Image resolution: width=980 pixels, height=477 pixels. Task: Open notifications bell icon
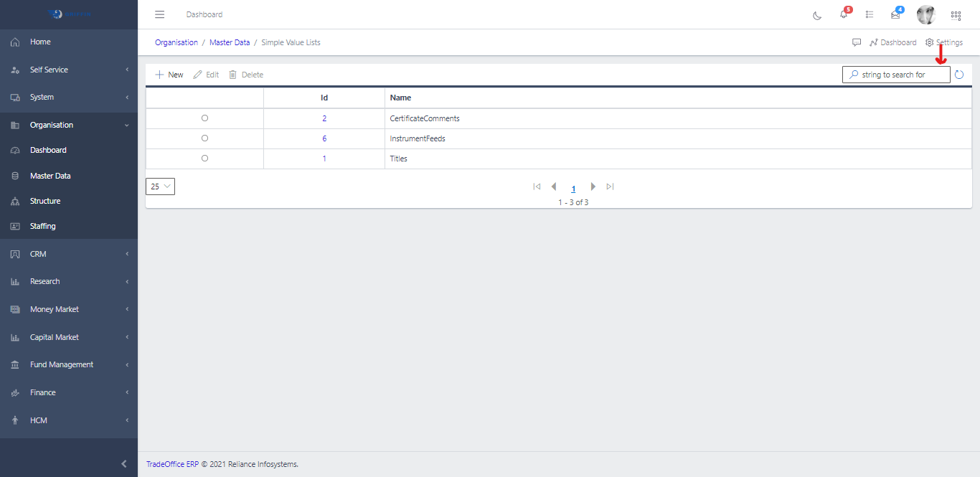(x=844, y=15)
